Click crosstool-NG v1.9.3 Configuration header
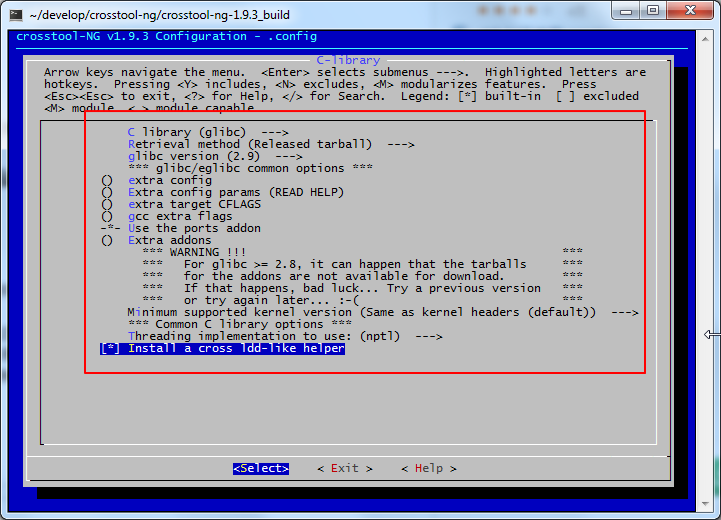 pos(166,36)
